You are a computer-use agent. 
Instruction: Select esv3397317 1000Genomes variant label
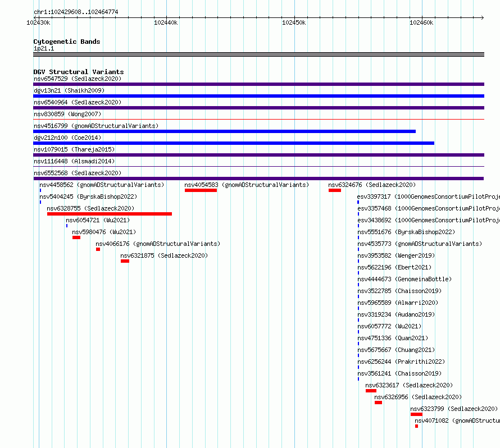429,196
